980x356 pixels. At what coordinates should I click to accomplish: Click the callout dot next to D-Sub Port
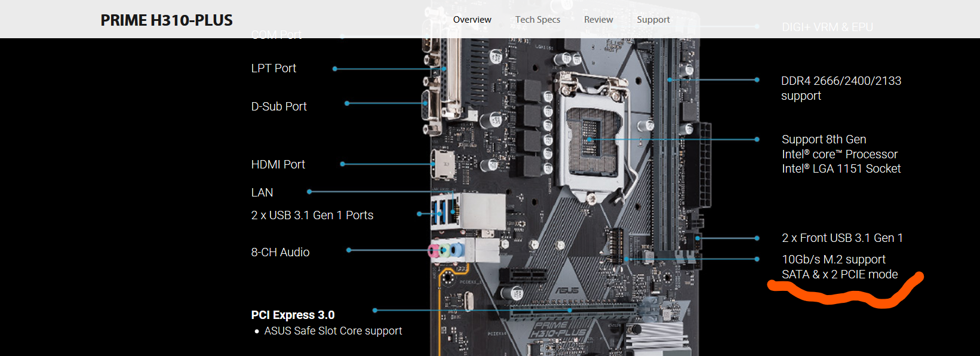346,103
